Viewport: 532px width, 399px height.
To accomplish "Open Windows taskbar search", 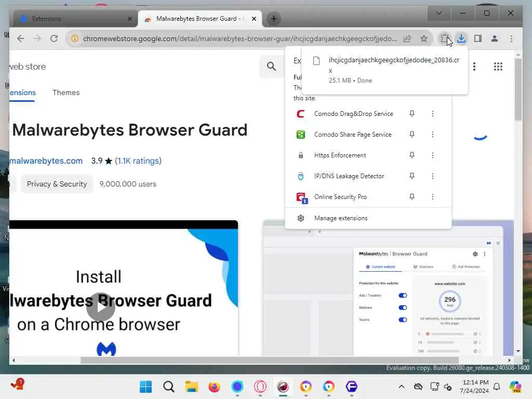I will click(169, 387).
